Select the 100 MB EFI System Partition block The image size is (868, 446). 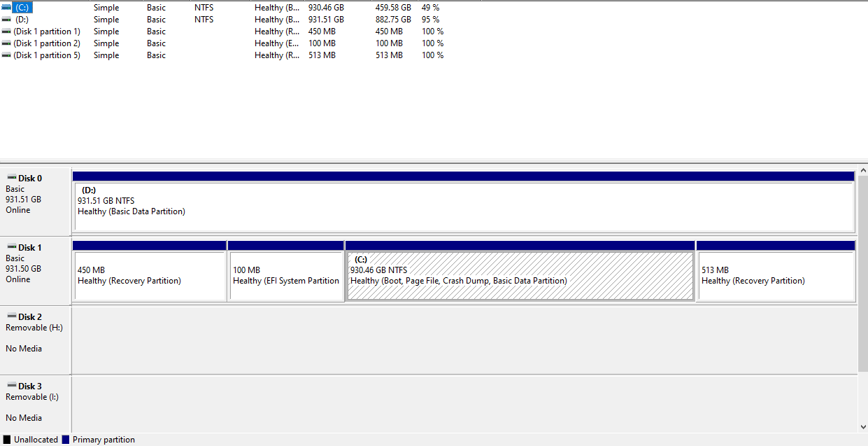(285, 275)
